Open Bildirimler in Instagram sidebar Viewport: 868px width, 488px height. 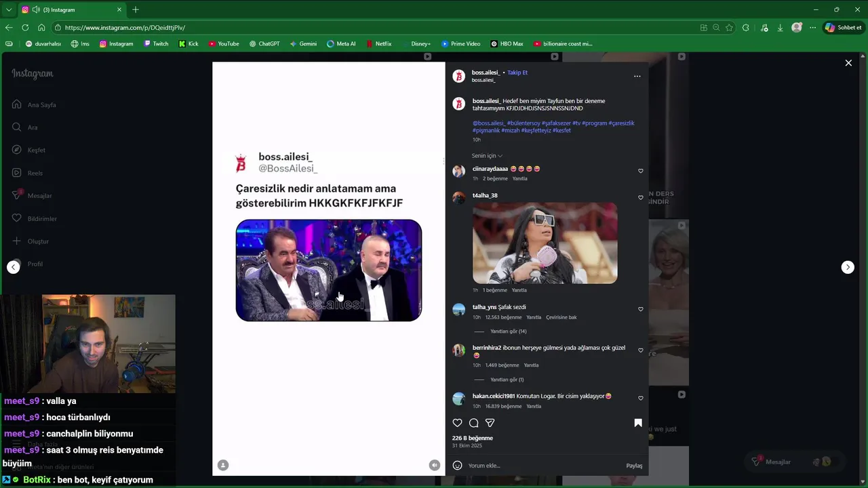(x=35, y=218)
